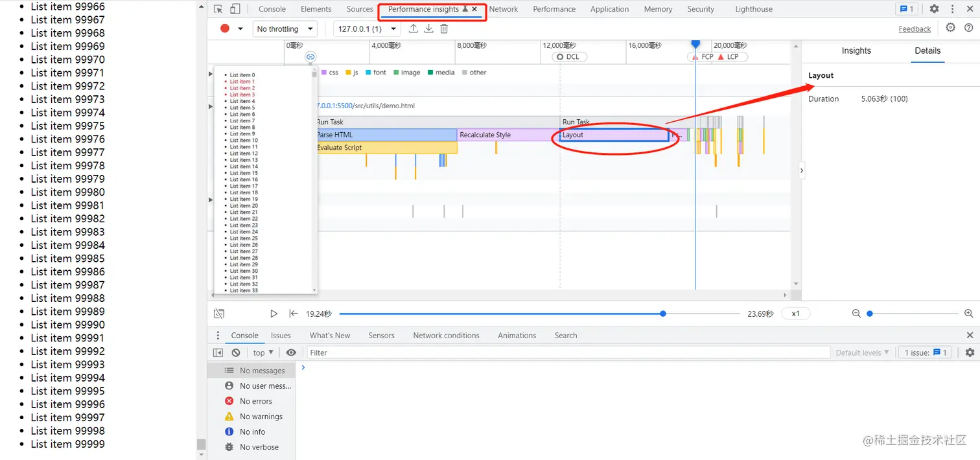Toggle the screenshot visibility icon by playback
The width and height of the screenshot is (980, 460).
pyautogui.click(x=219, y=314)
